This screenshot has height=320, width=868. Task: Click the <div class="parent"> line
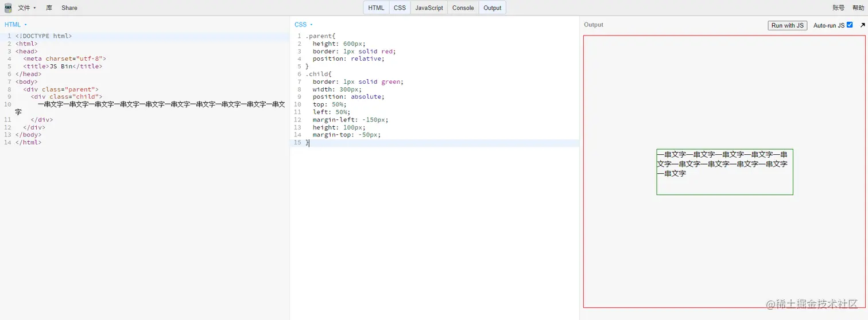pos(61,89)
